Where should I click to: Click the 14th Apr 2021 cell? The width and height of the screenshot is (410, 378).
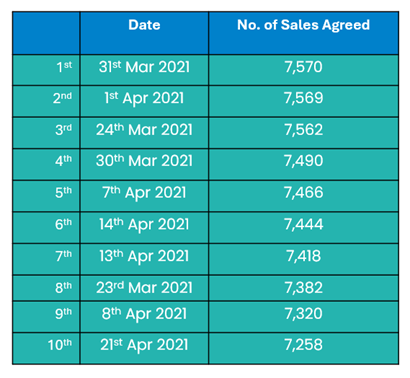(144, 225)
